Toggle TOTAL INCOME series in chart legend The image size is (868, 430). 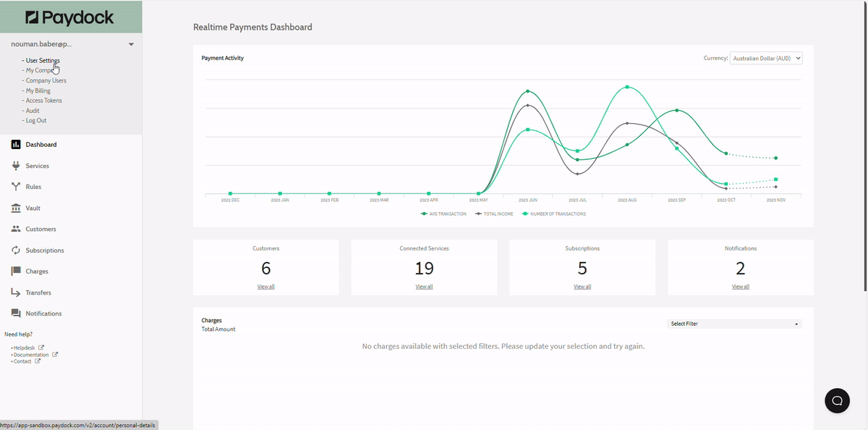(498, 214)
